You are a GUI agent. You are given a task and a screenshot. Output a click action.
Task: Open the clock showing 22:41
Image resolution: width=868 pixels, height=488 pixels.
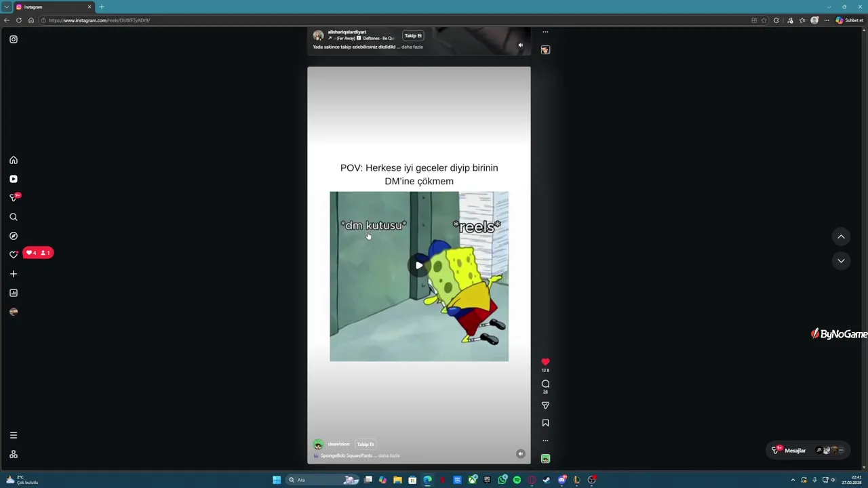tap(852, 480)
